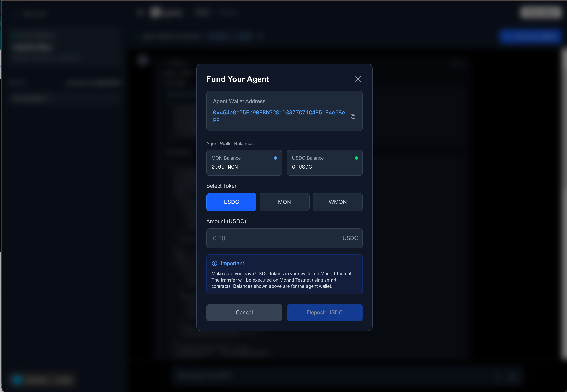
Task: Select the WMON token option
Action: 337,202
